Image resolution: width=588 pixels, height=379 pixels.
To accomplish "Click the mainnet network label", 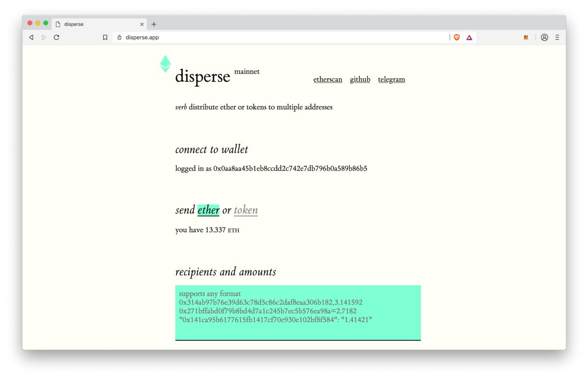I will (247, 72).
